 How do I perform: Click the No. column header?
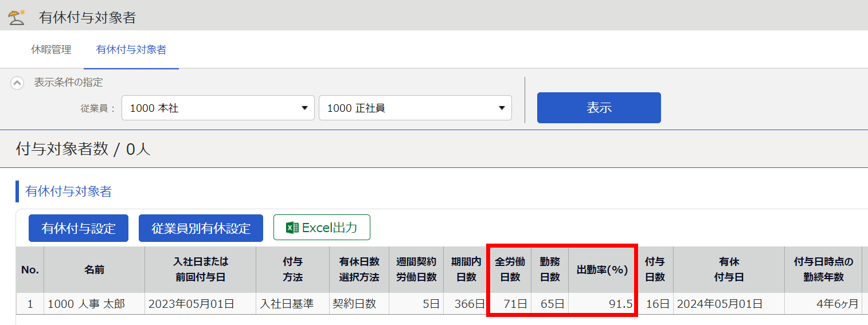30,269
